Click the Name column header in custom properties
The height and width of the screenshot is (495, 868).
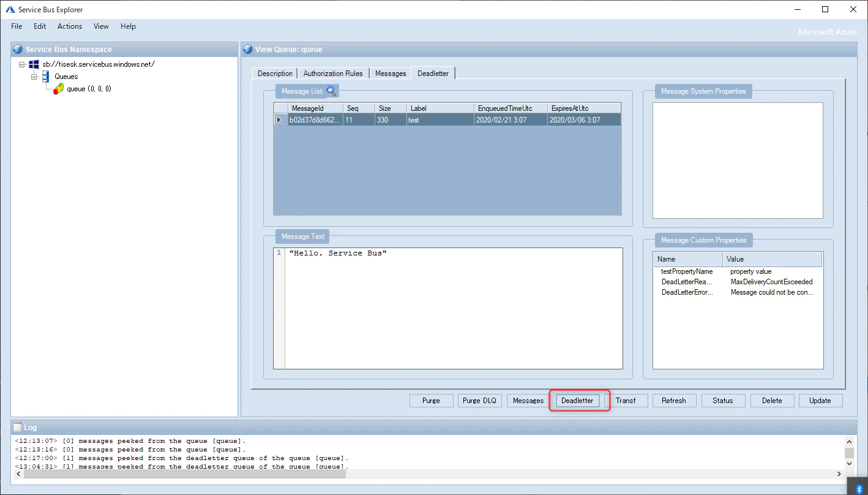click(x=688, y=259)
